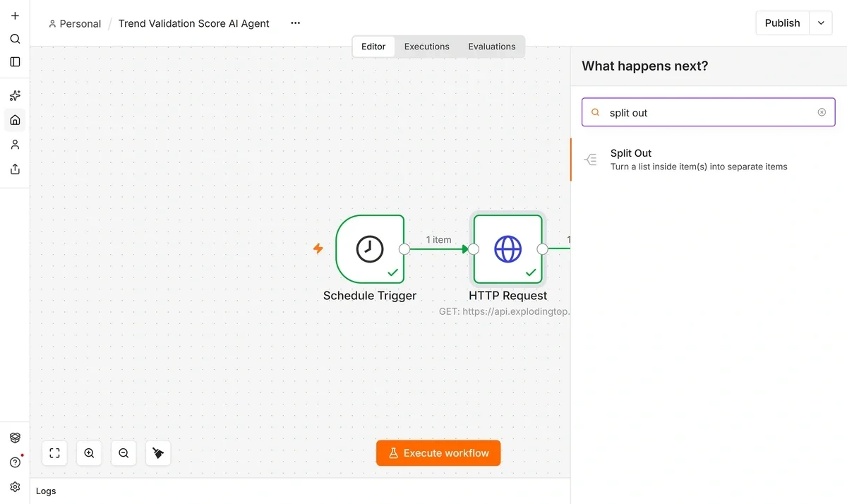Focus the node search input field

click(x=709, y=112)
